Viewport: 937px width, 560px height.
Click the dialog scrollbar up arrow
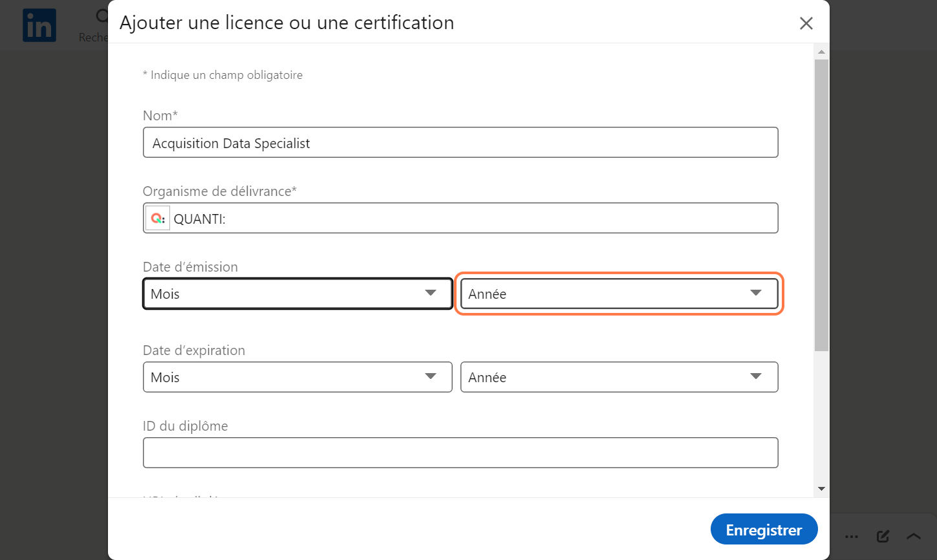(821, 52)
